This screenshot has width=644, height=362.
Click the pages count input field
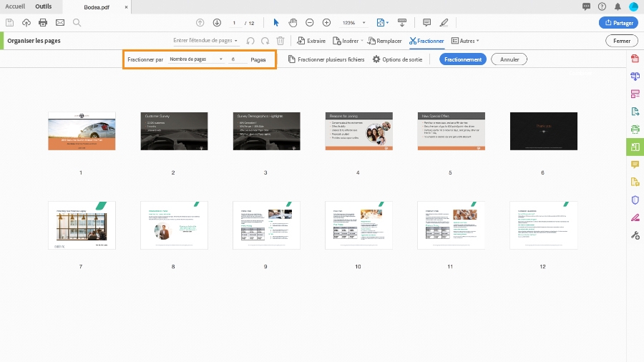(x=238, y=59)
